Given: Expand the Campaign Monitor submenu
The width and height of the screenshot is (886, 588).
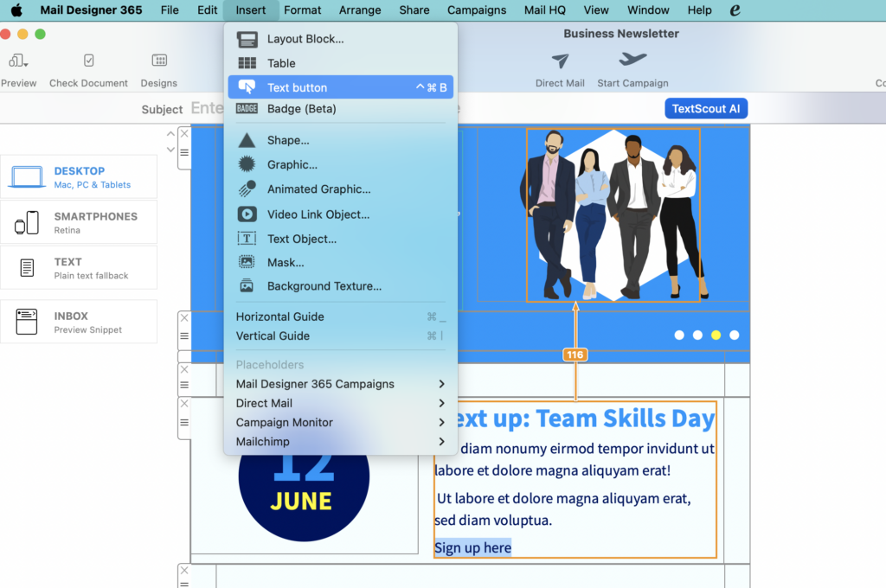Looking at the screenshot, I should (x=442, y=423).
